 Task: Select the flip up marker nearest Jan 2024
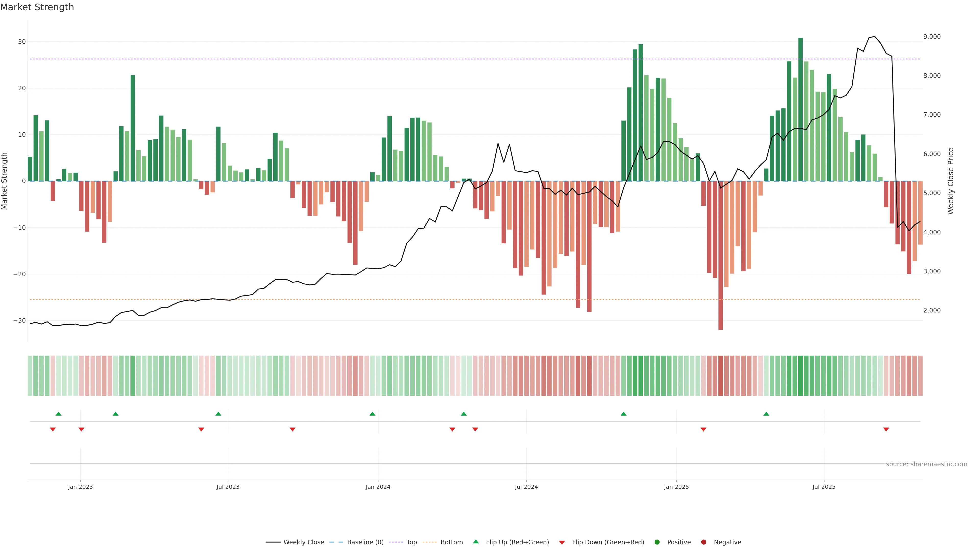[x=372, y=414]
